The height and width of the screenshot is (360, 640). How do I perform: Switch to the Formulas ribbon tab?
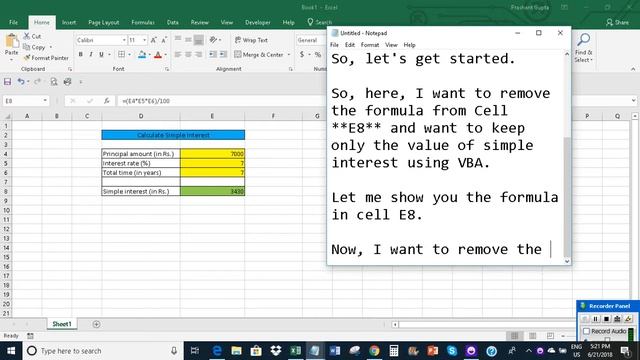click(x=143, y=22)
